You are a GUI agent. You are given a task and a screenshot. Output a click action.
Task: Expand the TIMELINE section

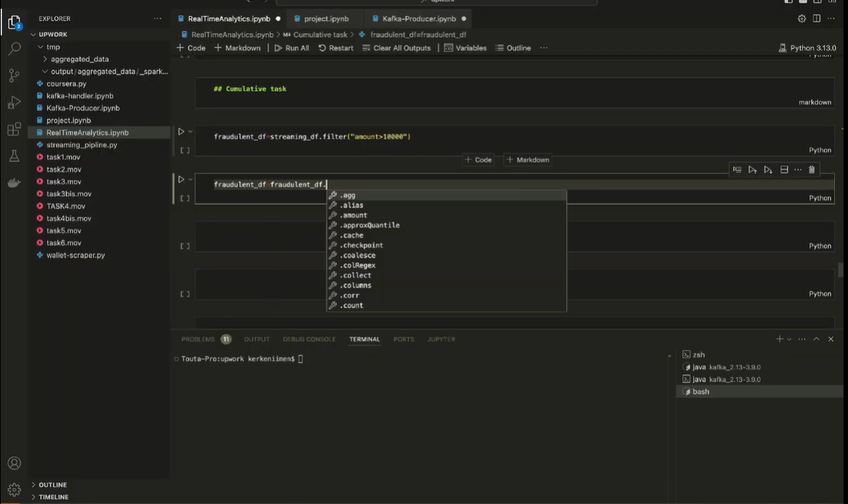coord(53,496)
